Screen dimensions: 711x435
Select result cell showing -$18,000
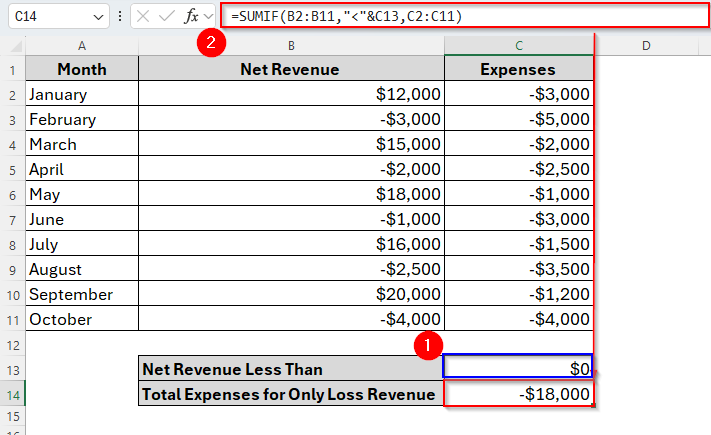click(518, 394)
